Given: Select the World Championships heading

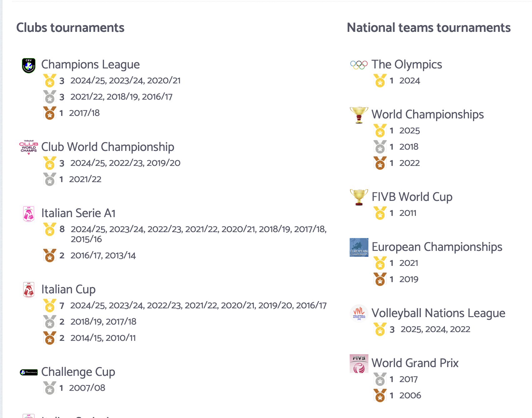Looking at the screenshot, I should tap(427, 115).
